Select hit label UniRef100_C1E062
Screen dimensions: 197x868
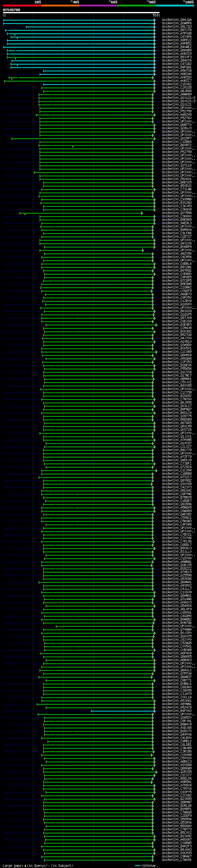tap(177, 84)
